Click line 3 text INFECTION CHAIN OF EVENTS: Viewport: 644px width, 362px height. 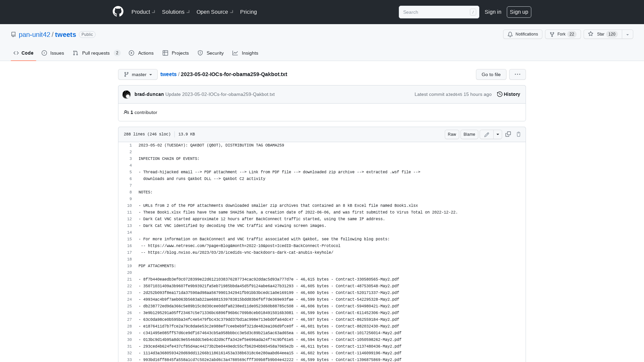click(169, 159)
